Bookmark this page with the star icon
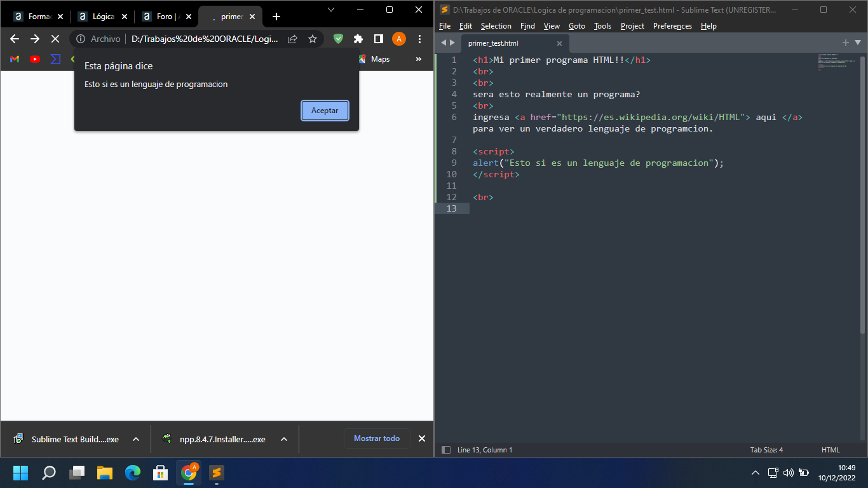 313,39
